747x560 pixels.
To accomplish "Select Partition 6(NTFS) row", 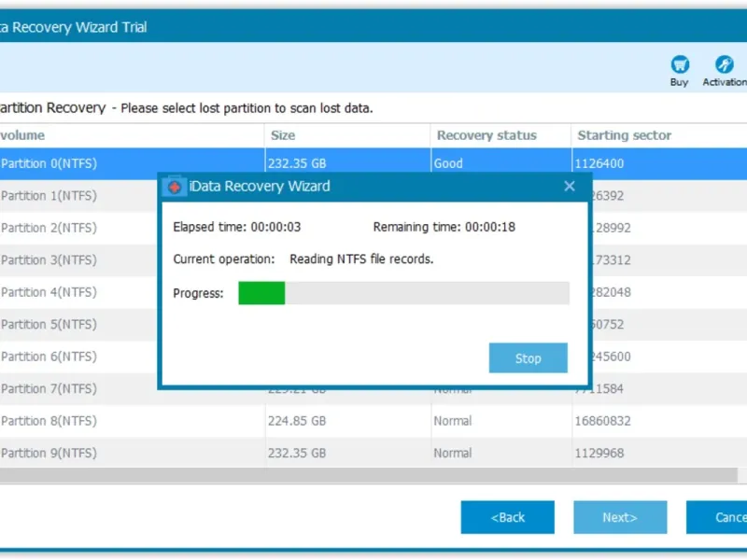I will (x=78, y=357).
